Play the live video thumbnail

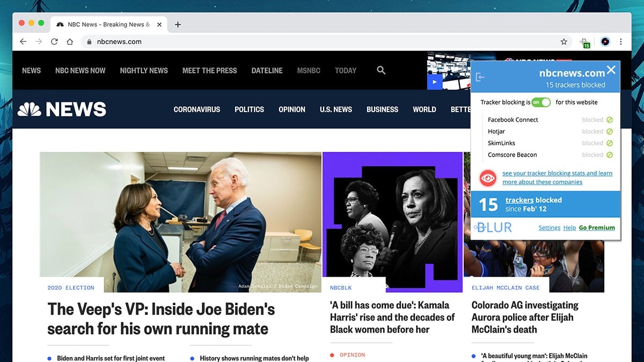(435, 82)
